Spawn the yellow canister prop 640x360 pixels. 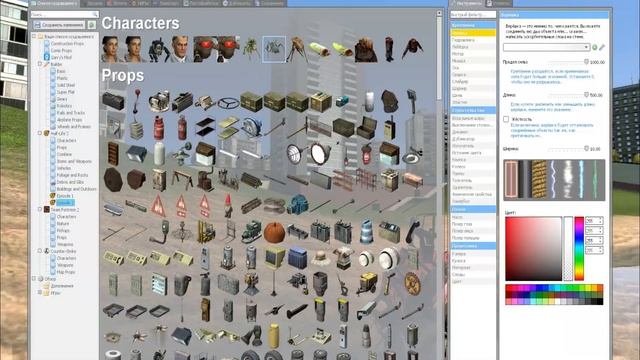(274, 336)
